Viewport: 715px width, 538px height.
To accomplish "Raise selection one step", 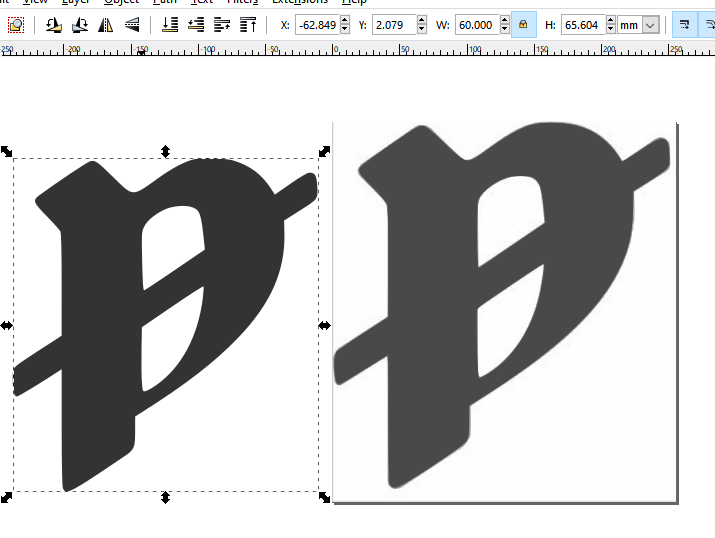I will click(221, 25).
